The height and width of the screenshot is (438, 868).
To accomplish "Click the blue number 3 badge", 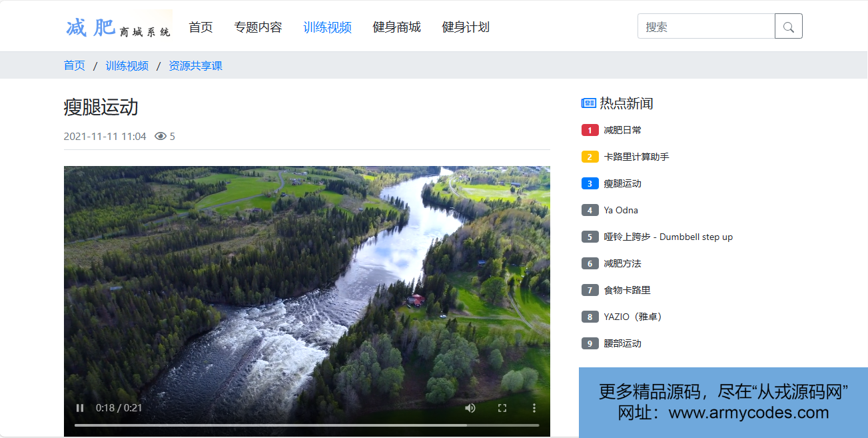I will pyautogui.click(x=590, y=183).
